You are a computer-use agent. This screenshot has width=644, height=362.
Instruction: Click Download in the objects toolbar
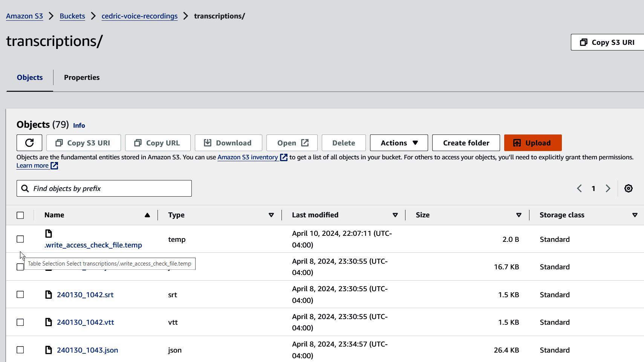click(x=228, y=143)
